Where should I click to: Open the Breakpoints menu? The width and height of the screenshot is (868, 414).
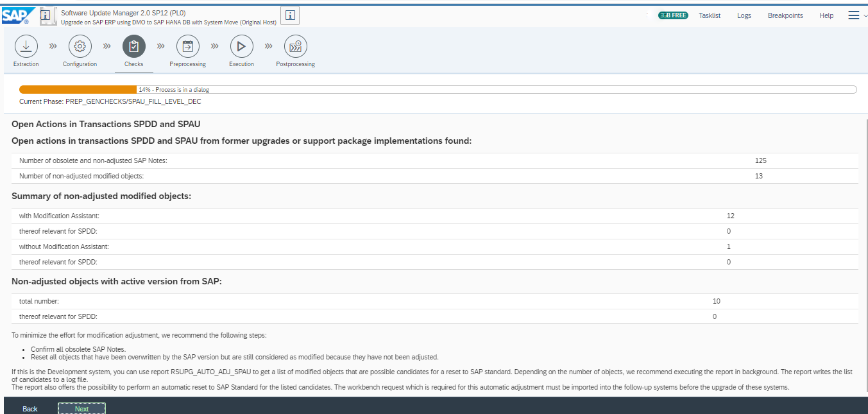(x=785, y=15)
